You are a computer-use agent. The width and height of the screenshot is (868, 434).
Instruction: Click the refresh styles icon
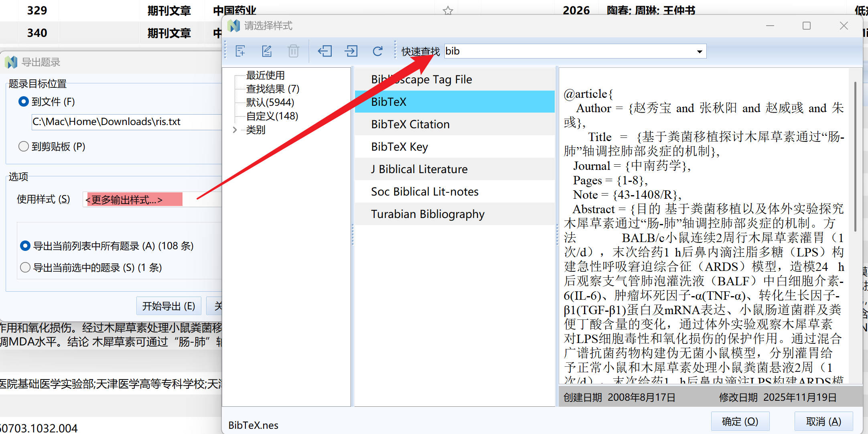(377, 51)
